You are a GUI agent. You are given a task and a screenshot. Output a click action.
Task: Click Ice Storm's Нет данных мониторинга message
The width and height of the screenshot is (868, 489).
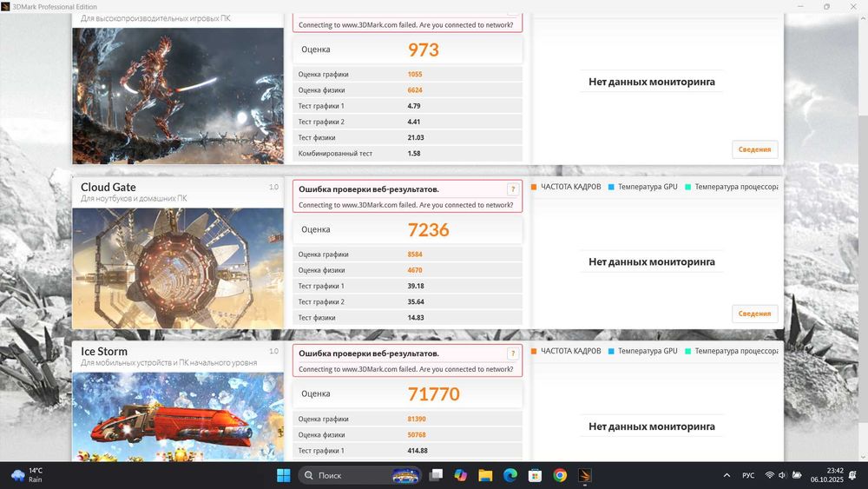pyautogui.click(x=652, y=426)
